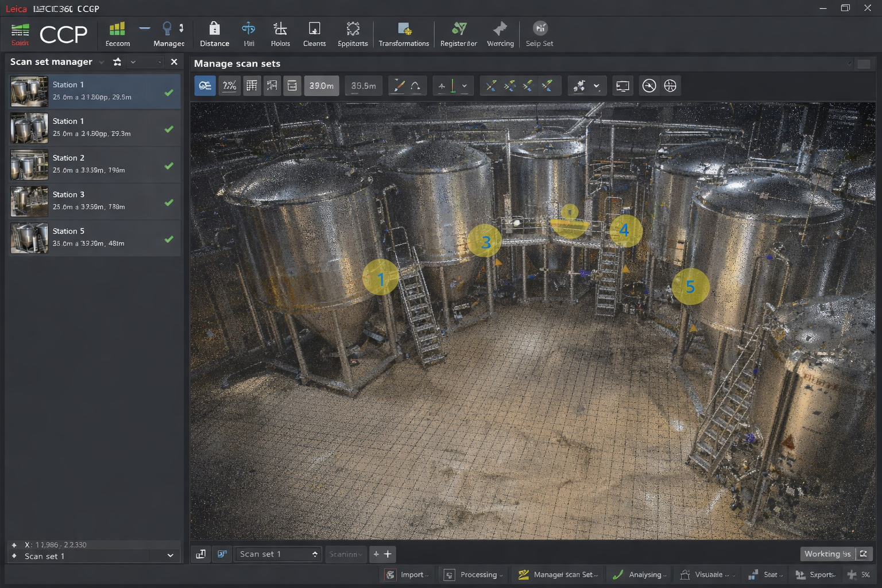
Task: Expand the Scan set manager dropdown chevron
Action: tap(102, 62)
